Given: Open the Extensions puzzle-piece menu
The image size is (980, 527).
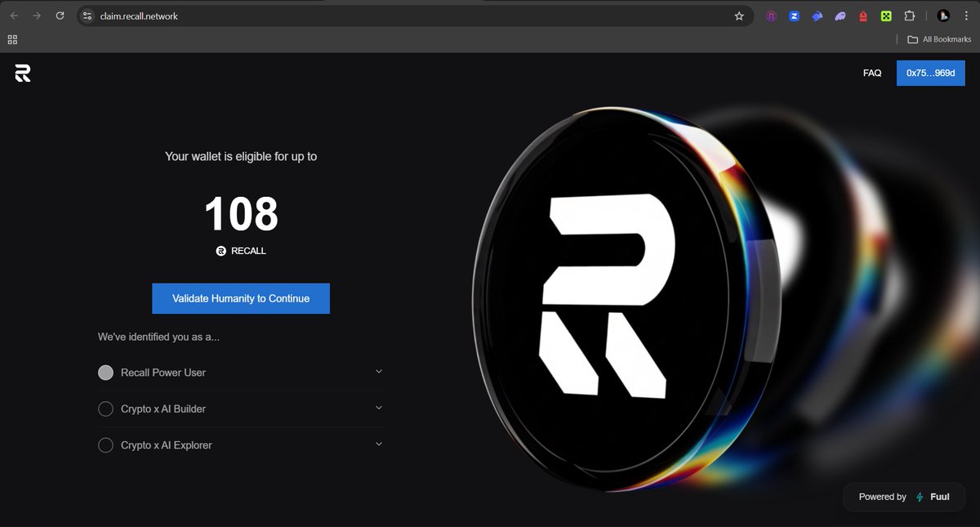Looking at the screenshot, I should [910, 16].
